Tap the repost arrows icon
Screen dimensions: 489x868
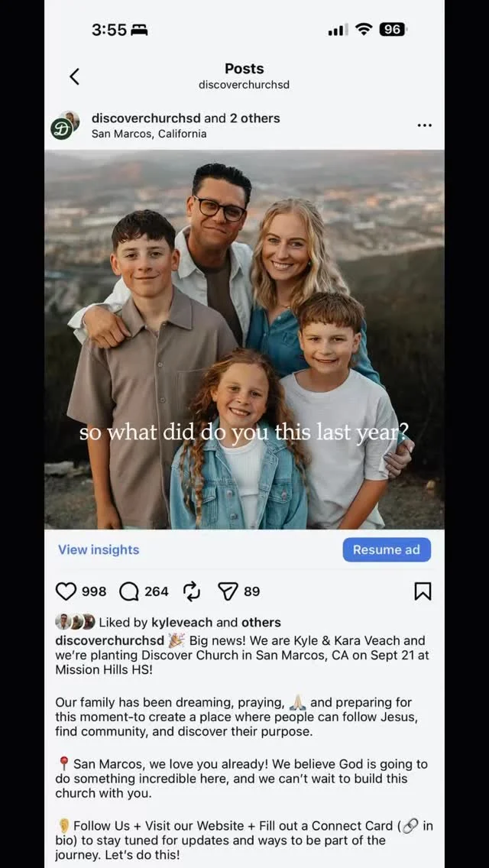(x=192, y=591)
